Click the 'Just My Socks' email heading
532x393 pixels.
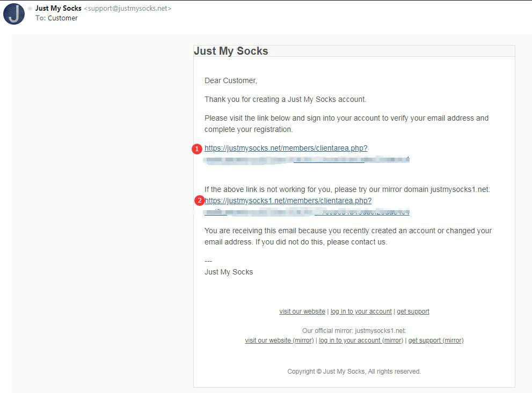click(x=231, y=51)
